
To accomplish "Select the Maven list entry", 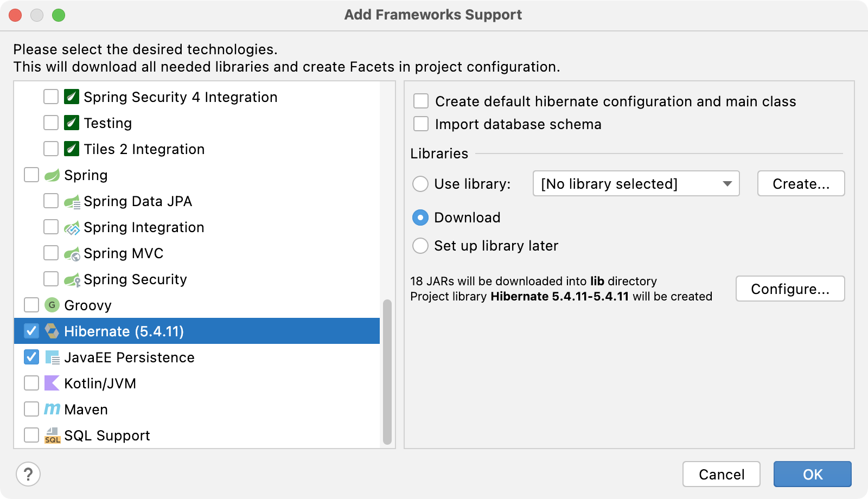I will tap(86, 410).
